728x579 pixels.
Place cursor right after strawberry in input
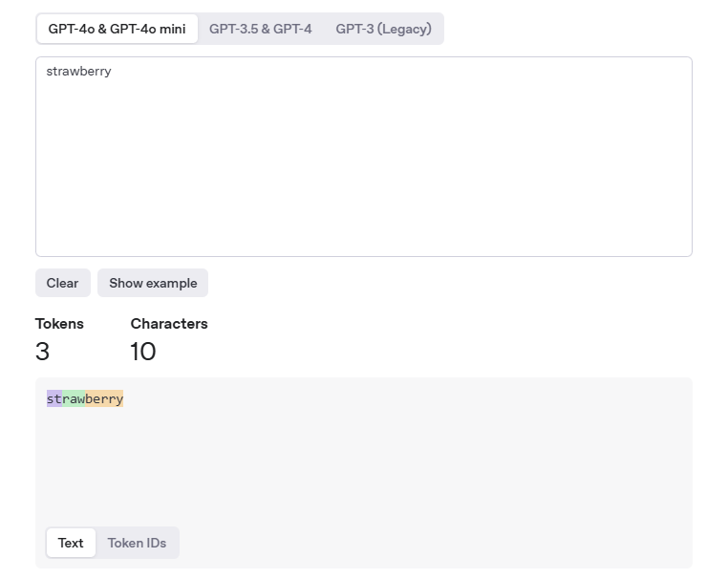coord(113,72)
